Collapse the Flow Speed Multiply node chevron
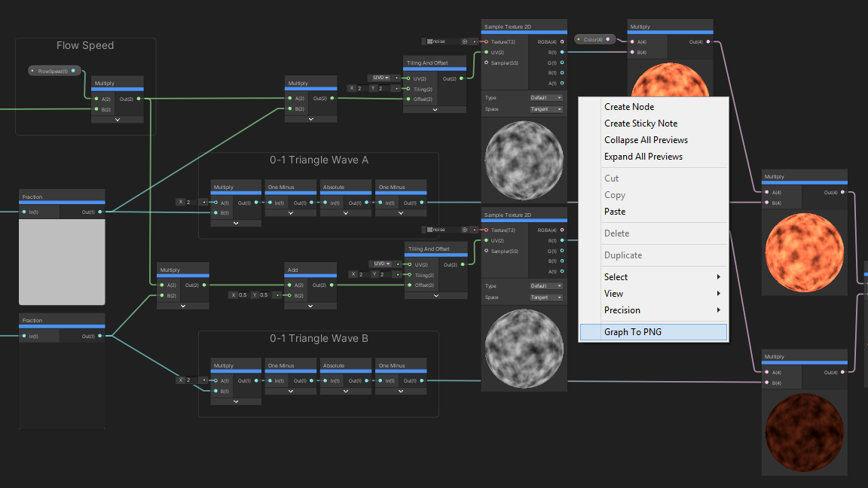868x488 pixels. [x=118, y=120]
